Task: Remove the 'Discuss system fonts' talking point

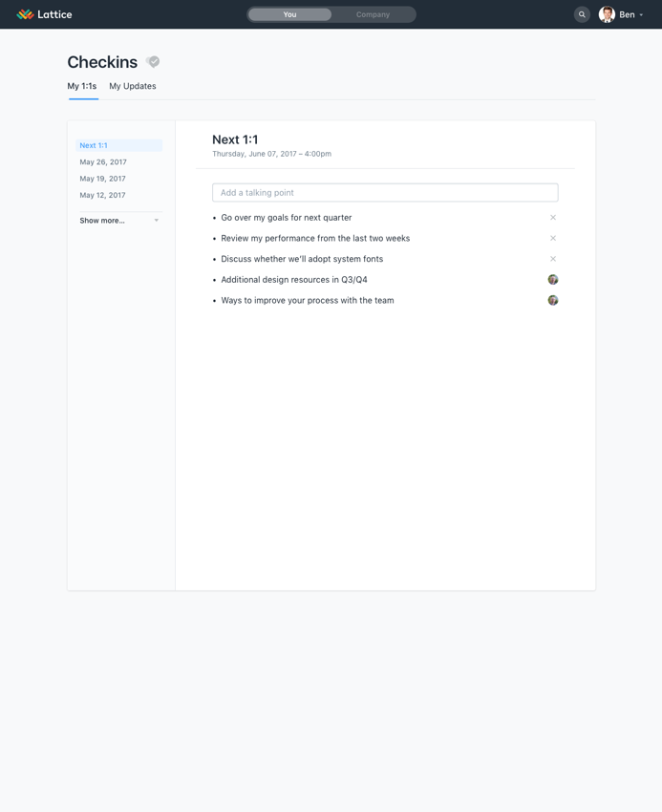Action: pos(553,259)
